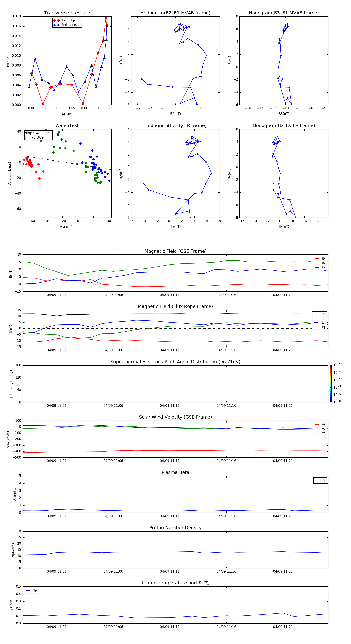
Task: Click '04/09 11:11' tick under Plasma Beta plot
Action: point(170,516)
